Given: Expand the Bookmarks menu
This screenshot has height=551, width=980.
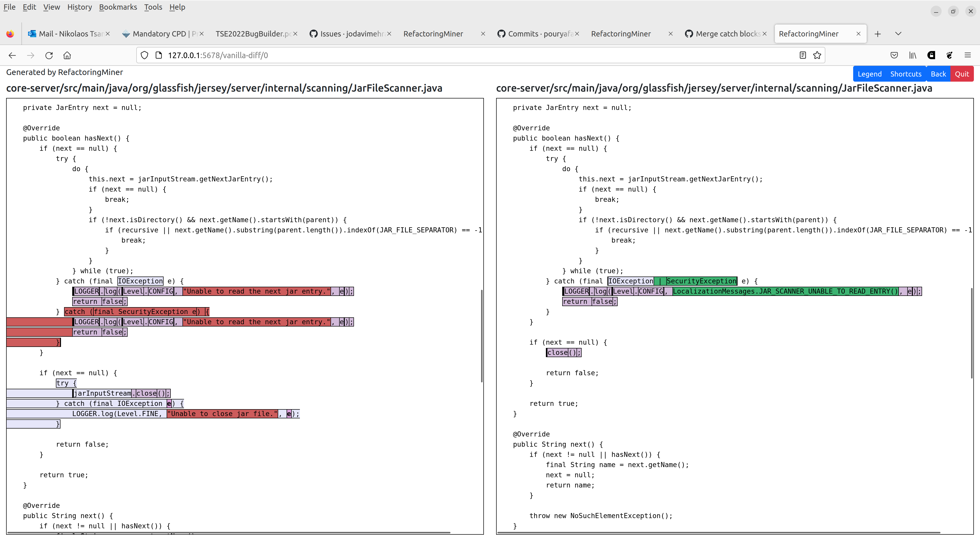Looking at the screenshot, I should coord(118,7).
